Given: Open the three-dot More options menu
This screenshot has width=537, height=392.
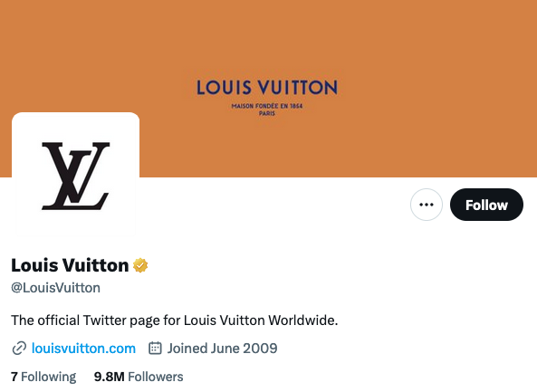Looking at the screenshot, I should [x=426, y=205].
